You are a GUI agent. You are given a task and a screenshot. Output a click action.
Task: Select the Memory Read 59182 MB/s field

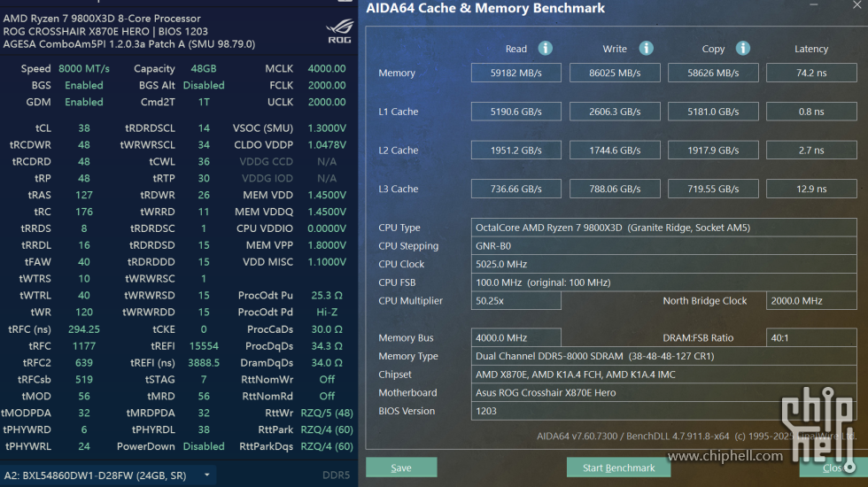point(515,73)
